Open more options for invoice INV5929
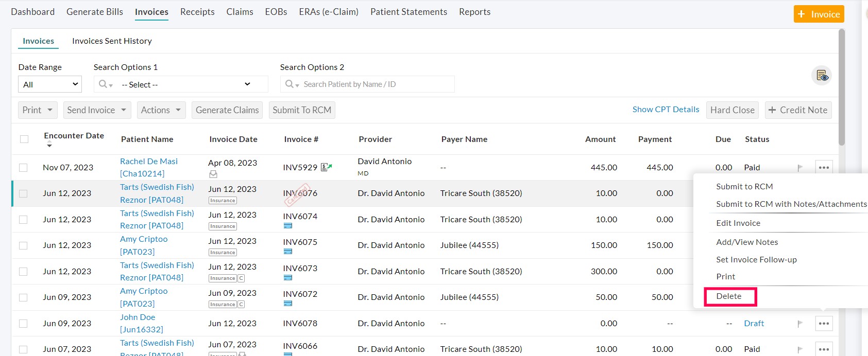 coord(824,168)
